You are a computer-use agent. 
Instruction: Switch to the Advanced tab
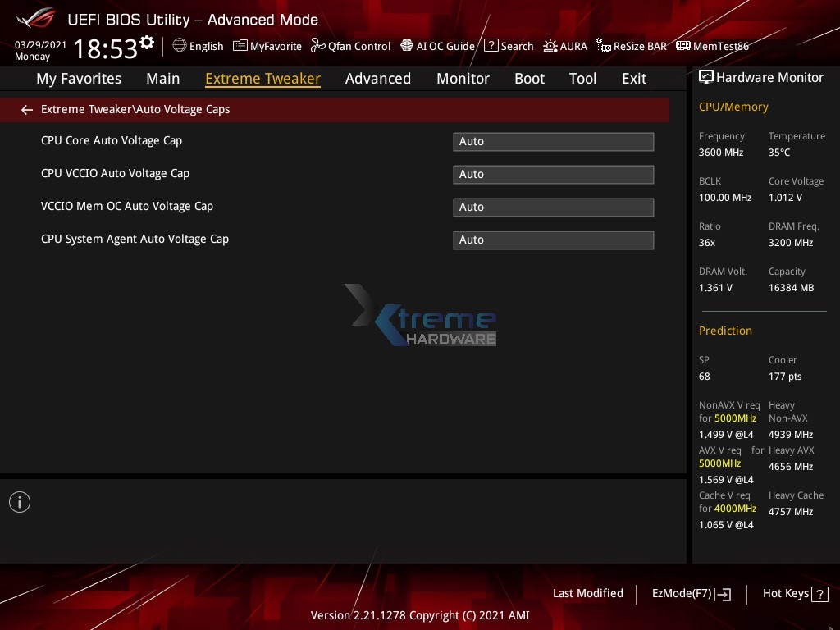pos(378,78)
